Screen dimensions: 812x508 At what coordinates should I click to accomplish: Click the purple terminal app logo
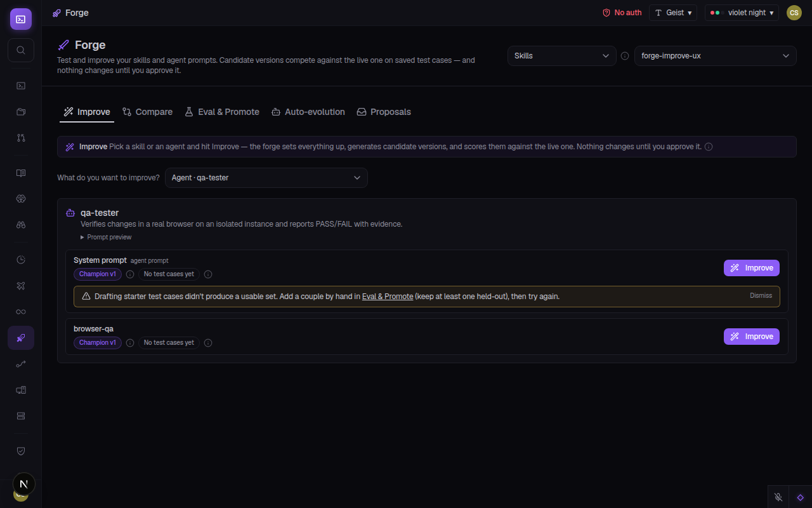tap(21, 19)
